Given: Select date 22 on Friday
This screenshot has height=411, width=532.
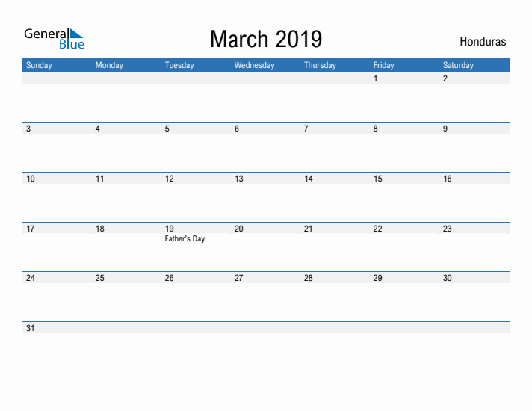Looking at the screenshot, I should pyautogui.click(x=377, y=229).
